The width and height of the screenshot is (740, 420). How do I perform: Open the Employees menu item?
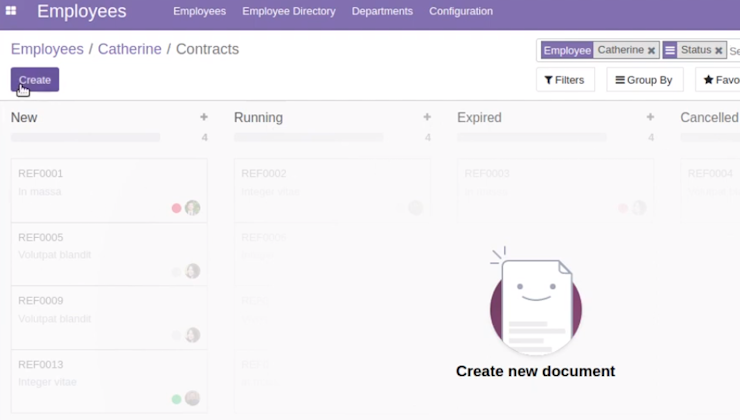pyautogui.click(x=199, y=11)
